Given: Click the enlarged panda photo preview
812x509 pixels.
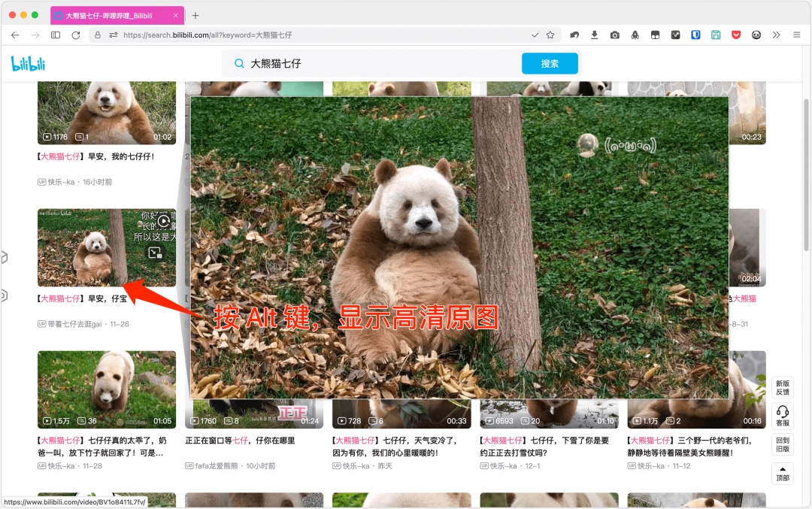Looking at the screenshot, I should pos(459,248).
